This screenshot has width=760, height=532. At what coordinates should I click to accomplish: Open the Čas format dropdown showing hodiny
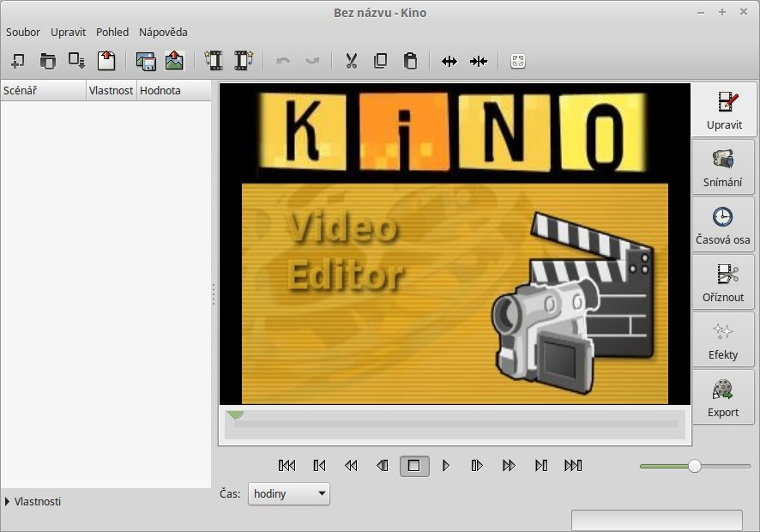coord(289,494)
